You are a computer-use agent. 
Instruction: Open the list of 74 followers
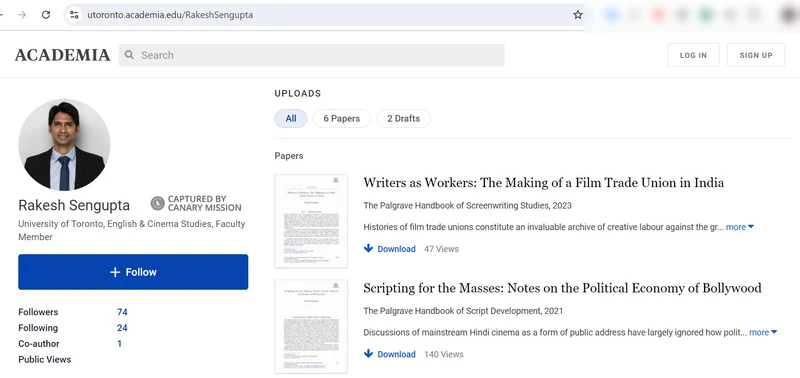tap(122, 312)
